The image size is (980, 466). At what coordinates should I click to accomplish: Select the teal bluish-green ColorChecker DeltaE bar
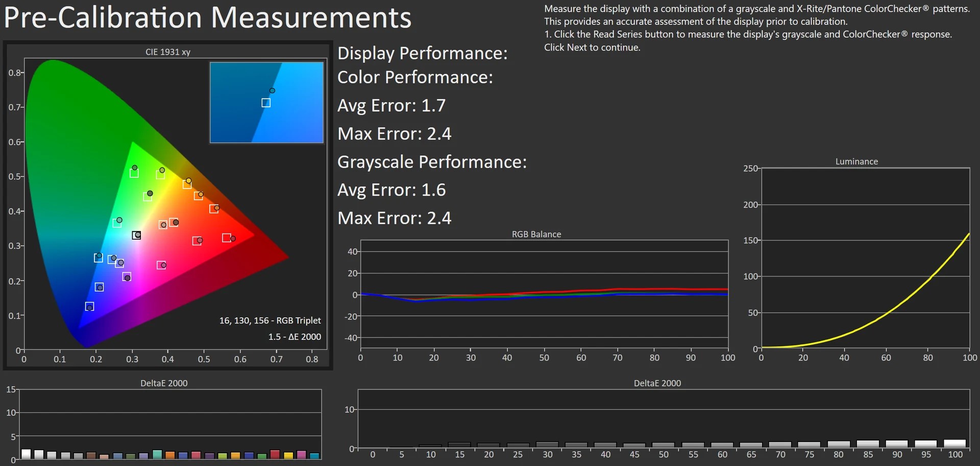[157, 454]
